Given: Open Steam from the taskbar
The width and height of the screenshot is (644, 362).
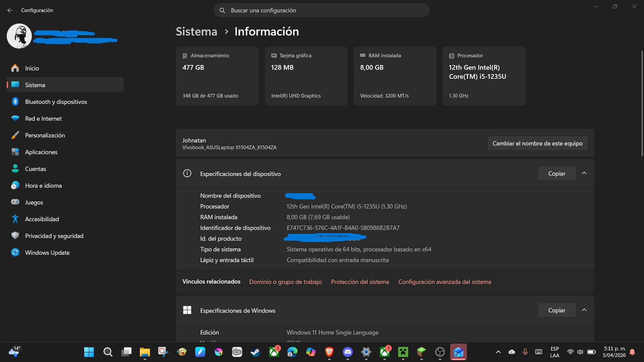Looking at the screenshot, I should tap(255, 352).
